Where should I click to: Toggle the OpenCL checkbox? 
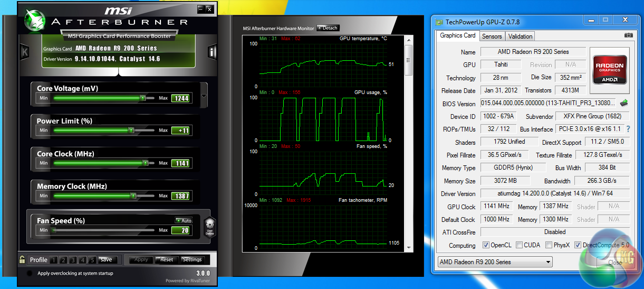pos(486,245)
